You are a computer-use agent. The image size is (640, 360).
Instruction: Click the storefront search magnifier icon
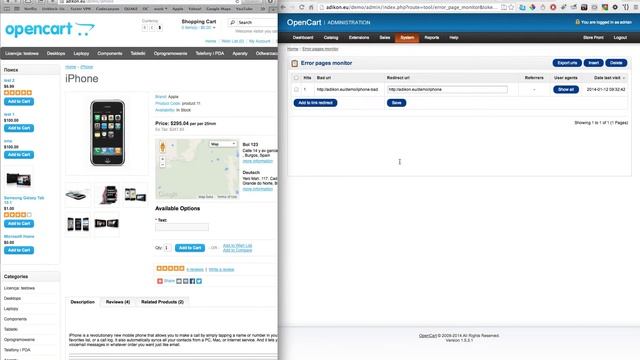tap(233, 22)
